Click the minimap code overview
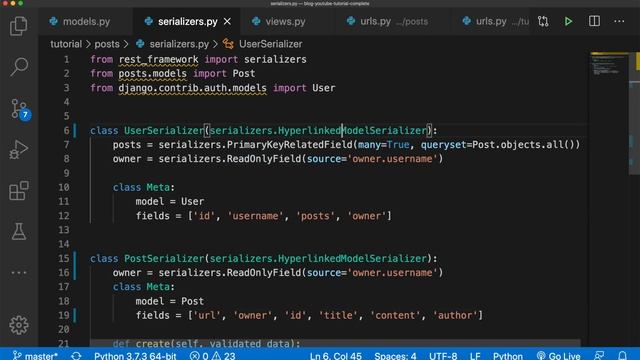The image size is (640, 360). click(x=610, y=64)
